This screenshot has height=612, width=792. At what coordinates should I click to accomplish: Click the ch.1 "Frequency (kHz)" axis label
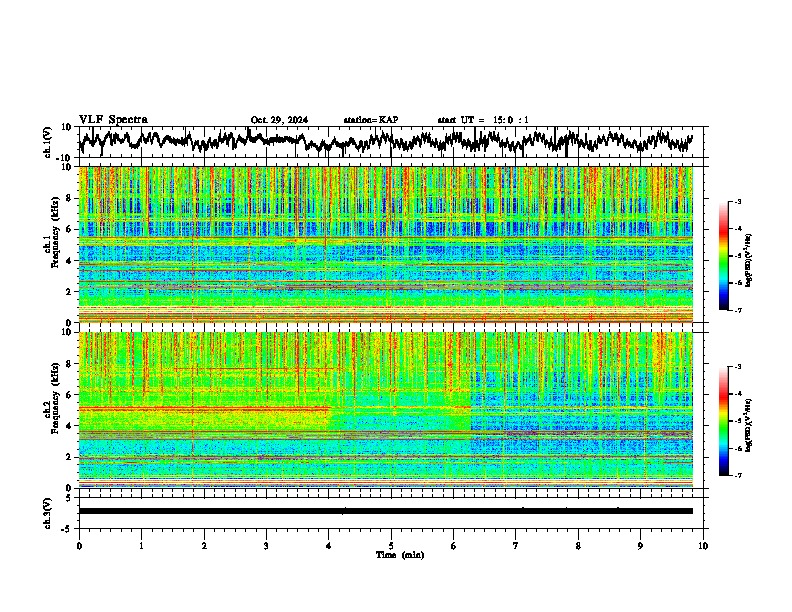(55, 234)
